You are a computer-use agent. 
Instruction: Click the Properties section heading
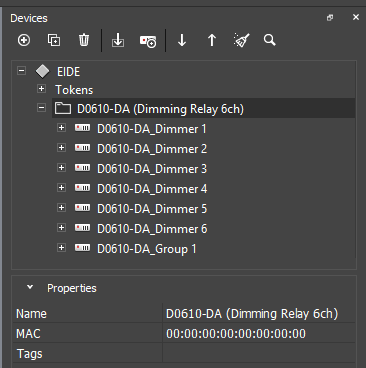click(72, 288)
